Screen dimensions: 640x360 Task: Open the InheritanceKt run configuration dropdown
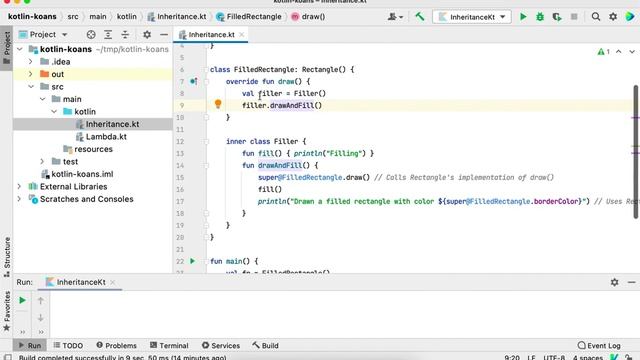(472, 17)
